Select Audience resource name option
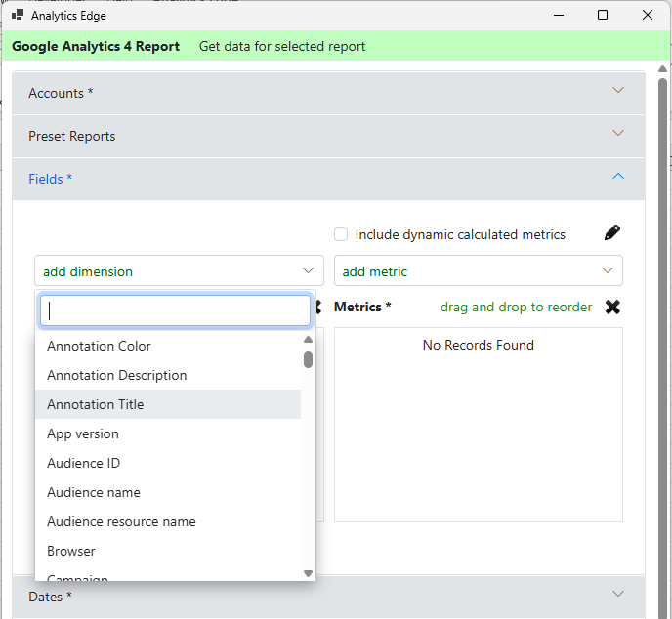672x619 pixels. coord(121,521)
